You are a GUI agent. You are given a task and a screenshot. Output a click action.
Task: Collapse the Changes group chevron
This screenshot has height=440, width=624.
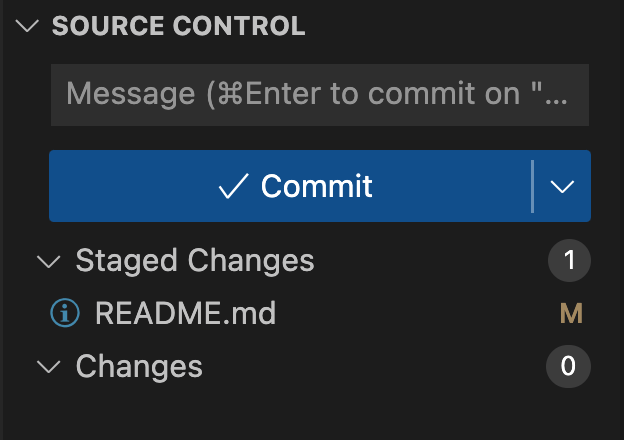(47, 367)
